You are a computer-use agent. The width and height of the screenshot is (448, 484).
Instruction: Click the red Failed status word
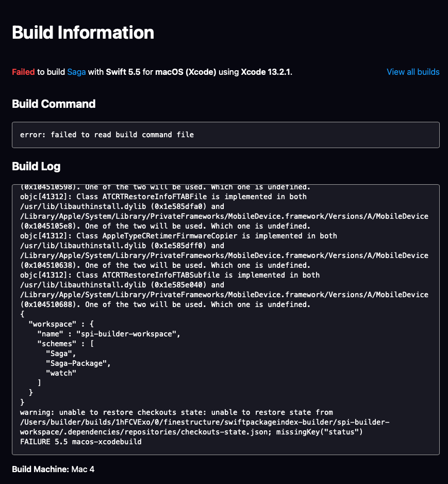[x=23, y=72]
